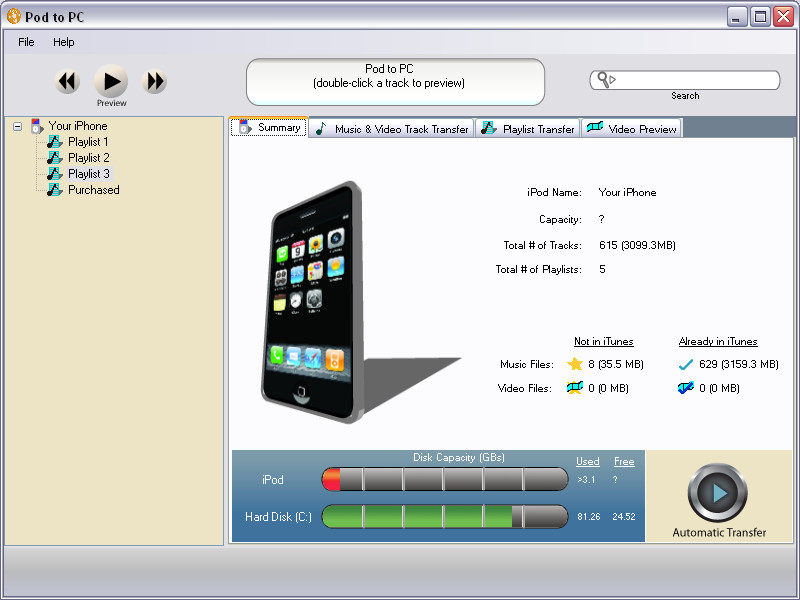Click the Hard Disk free value 24.52
The width and height of the screenshot is (800, 600).
[624, 516]
